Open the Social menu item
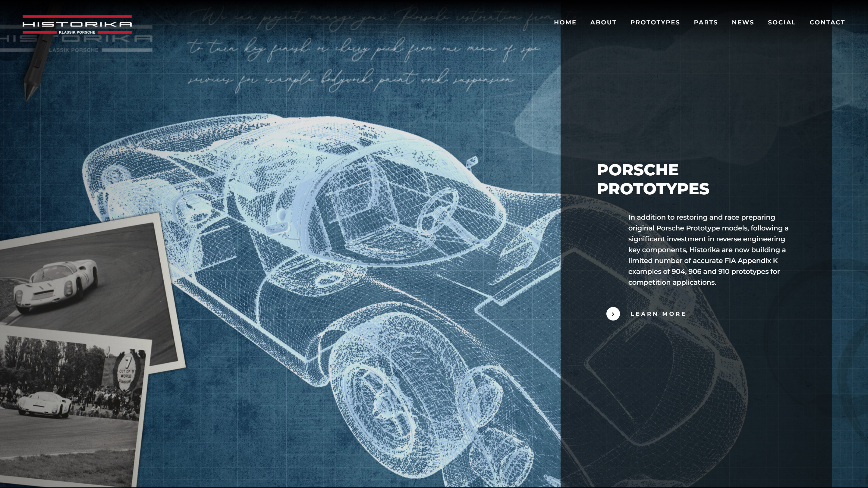 coord(782,22)
